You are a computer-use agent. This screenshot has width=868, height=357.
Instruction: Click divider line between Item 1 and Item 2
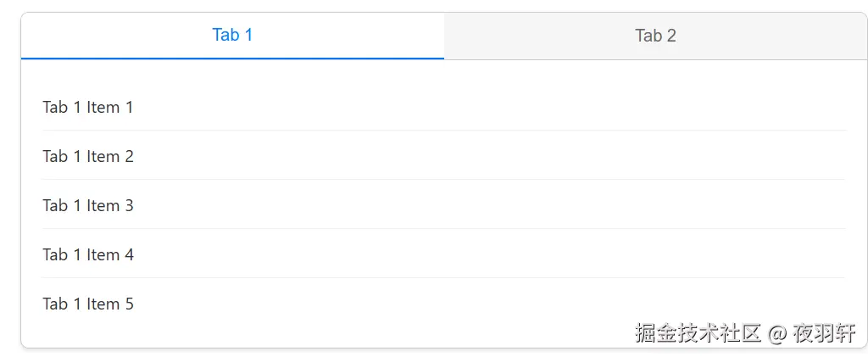pyautogui.click(x=443, y=131)
